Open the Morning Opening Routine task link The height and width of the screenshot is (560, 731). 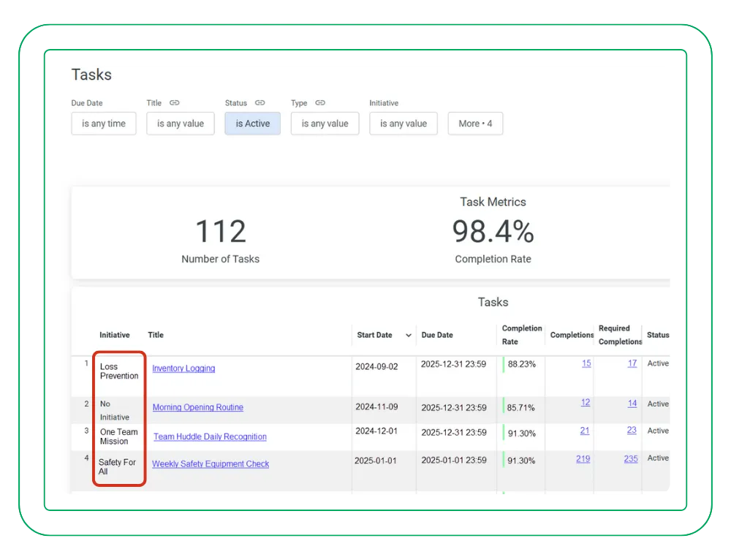(198, 407)
